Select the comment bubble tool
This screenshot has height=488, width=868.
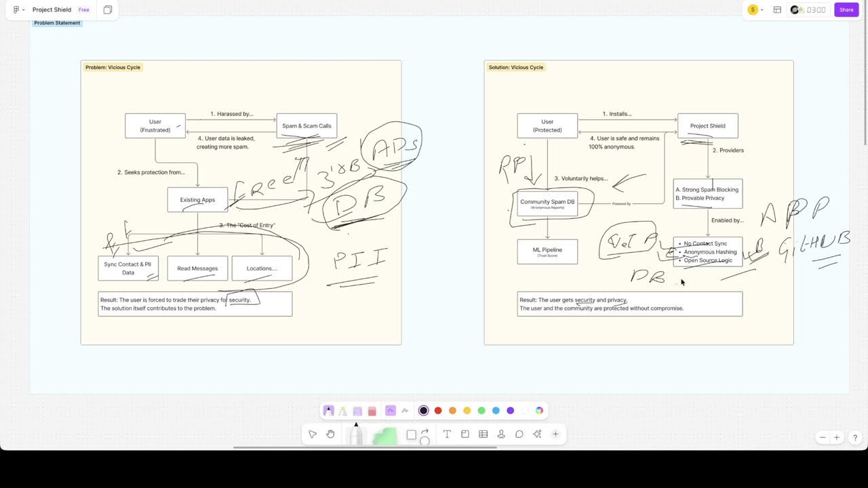click(519, 434)
